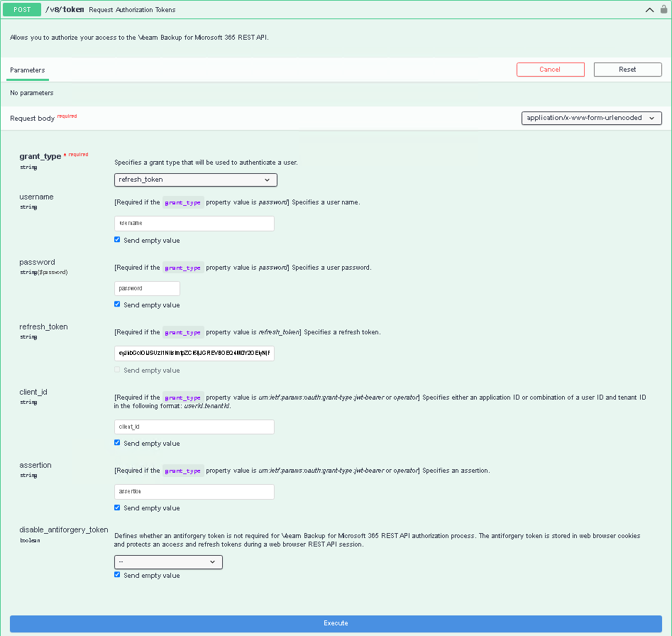Click the grant_type code tag in client_id description
The image size is (672, 636).
182,397
